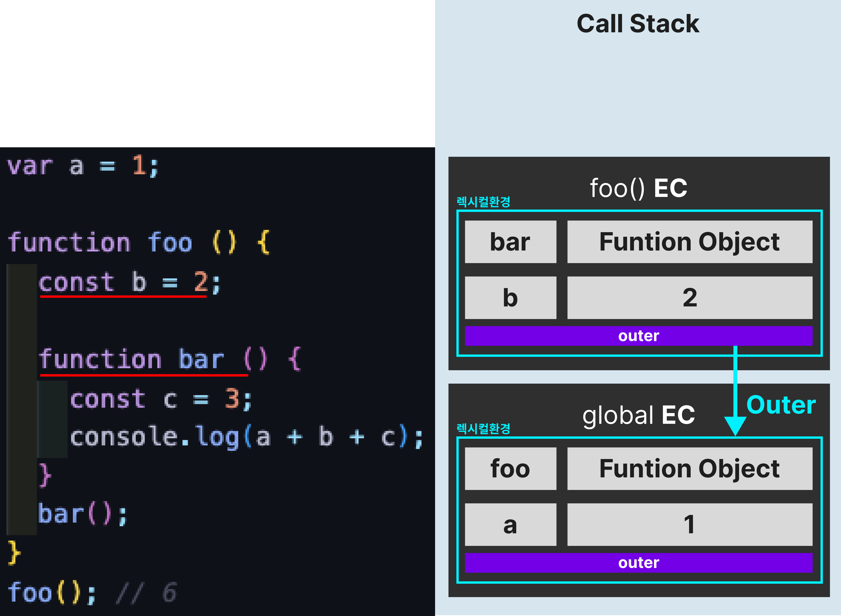Select the 'b' variable cell

tap(510, 298)
